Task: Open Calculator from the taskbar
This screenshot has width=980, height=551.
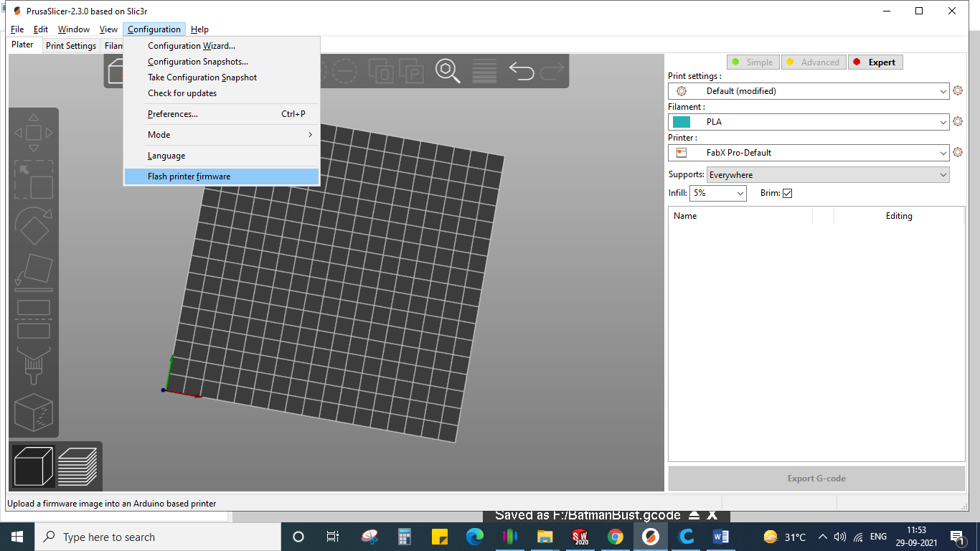Action: pos(405,537)
